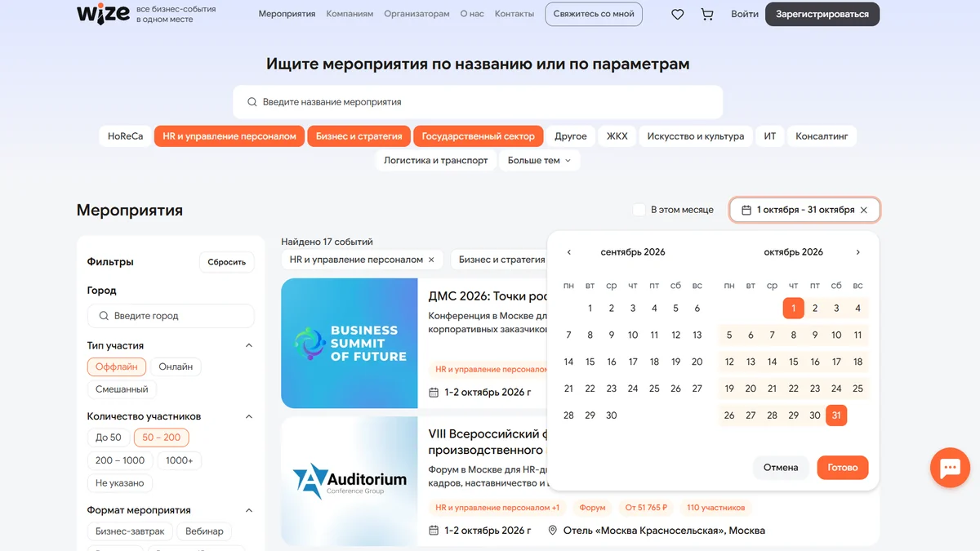The width and height of the screenshot is (980, 551).
Task: Collapse the Формат мероприятия section
Action: pos(249,510)
